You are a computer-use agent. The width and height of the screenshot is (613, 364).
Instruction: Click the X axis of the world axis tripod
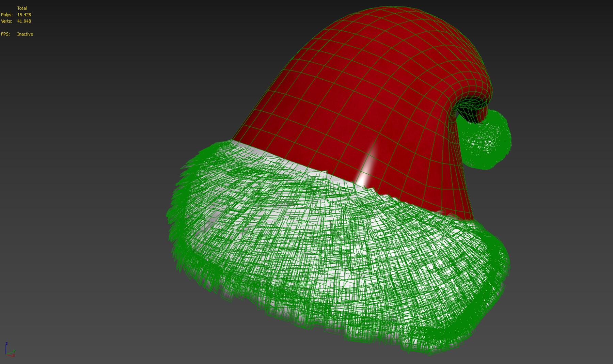(10, 356)
